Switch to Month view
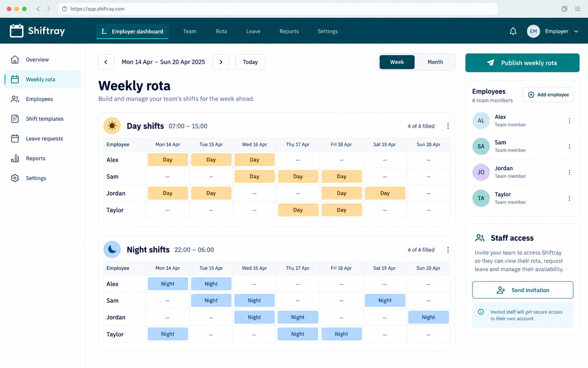588x368 pixels. 435,62
